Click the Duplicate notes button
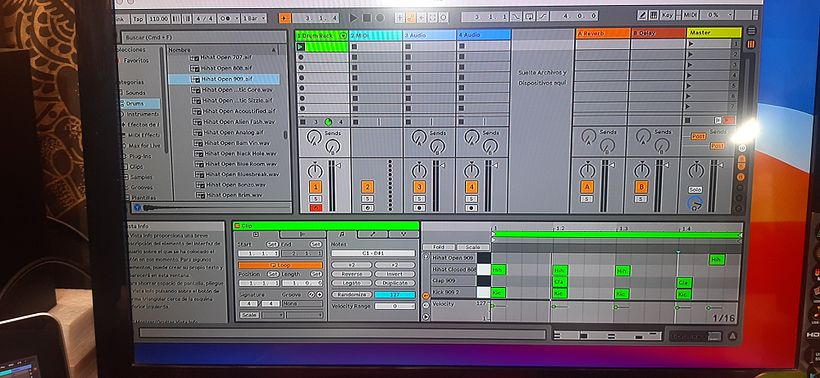This screenshot has width=820, height=378. click(395, 283)
